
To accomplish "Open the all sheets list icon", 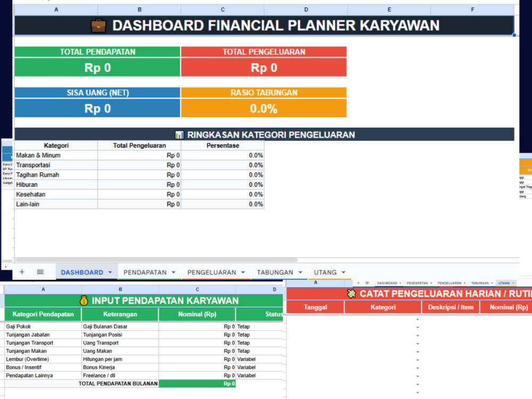I will pos(40,272).
